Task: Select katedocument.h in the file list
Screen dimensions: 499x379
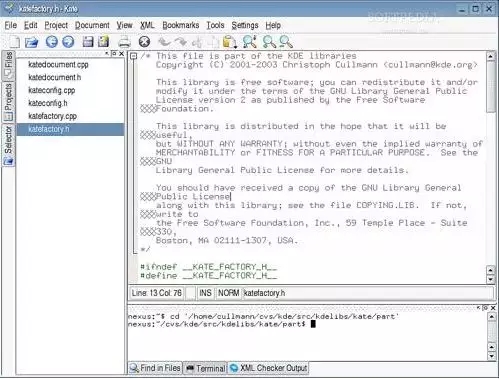Action: click(x=70, y=77)
